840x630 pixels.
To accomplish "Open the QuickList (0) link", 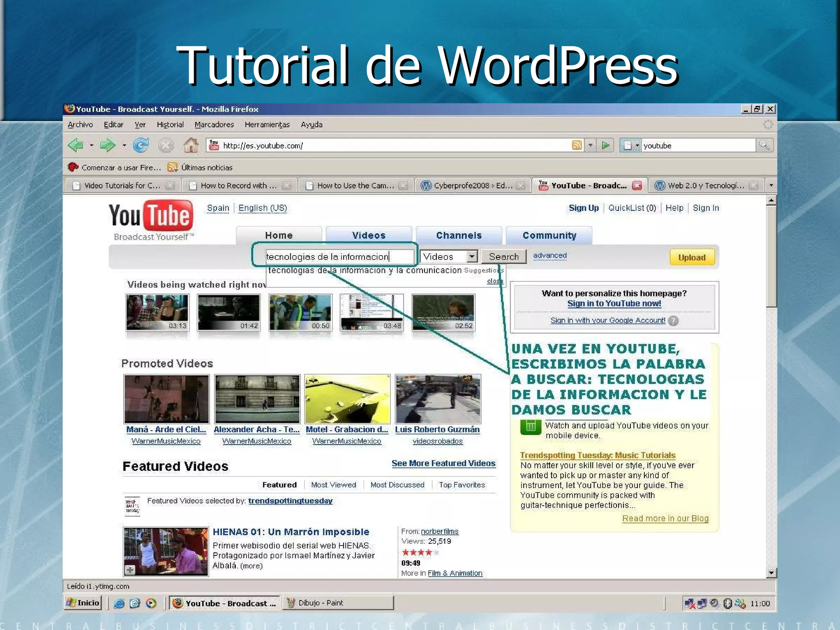I will (632, 208).
